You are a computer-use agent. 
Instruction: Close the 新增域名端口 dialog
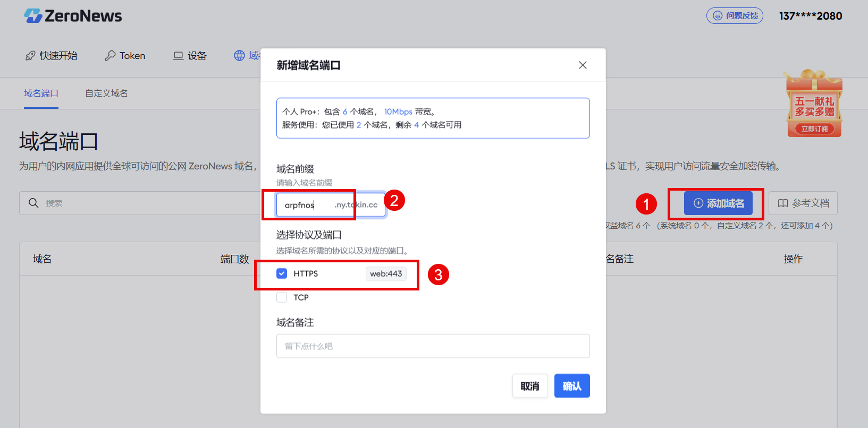[x=583, y=65]
